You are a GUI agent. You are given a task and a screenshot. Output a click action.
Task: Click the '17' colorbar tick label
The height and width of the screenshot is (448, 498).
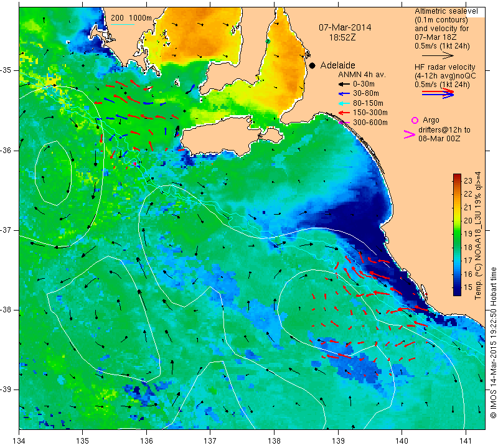[x=468, y=260]
